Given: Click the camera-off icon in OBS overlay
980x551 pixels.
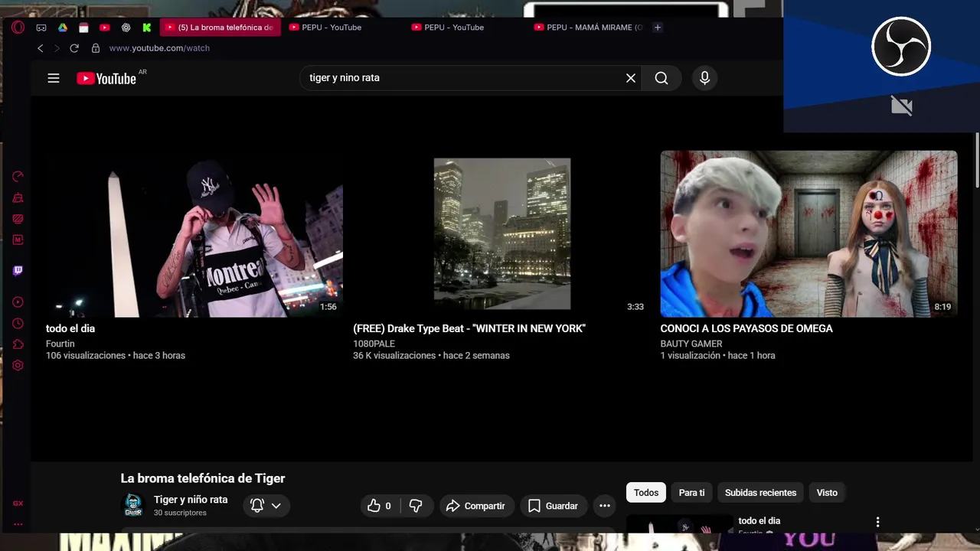Looking at the screenshot, I should click(902, 106).
